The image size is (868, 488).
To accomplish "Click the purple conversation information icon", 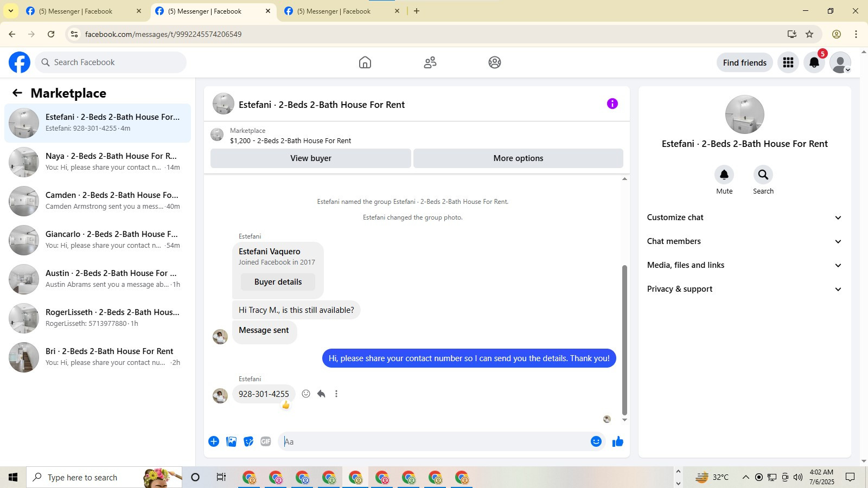I will pos(612,104).
